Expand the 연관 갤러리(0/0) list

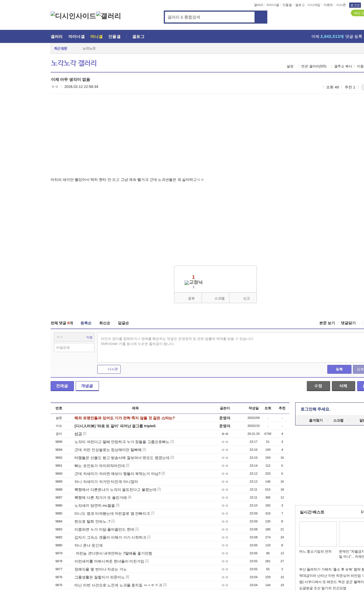pyautogui.click(x=314, y=66)
